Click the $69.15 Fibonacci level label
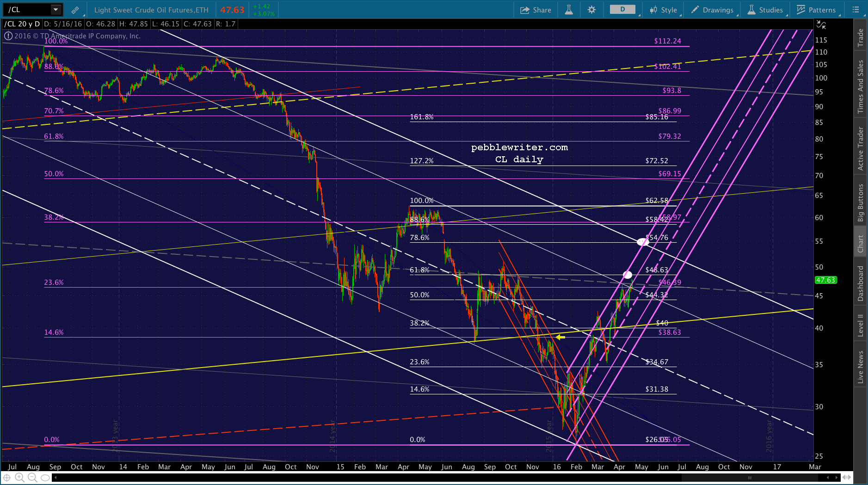Image resolution: width=868 pixels, height=485 pixels. (x=670, y=174)
